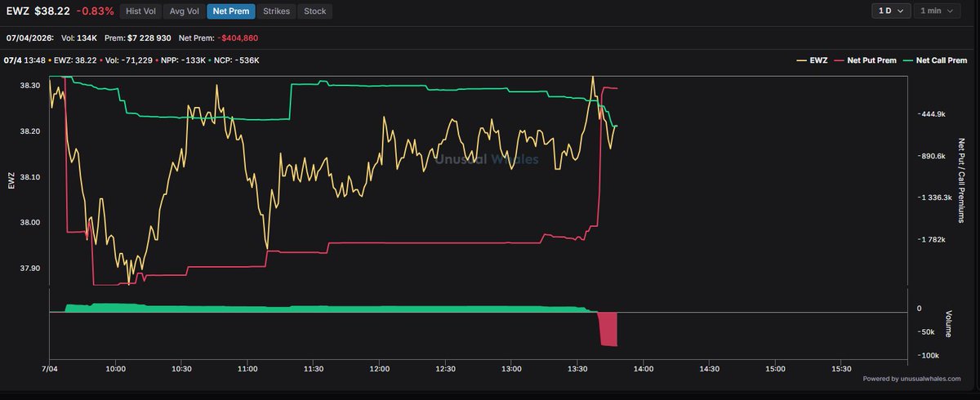Click the -1 782k premium axis label

coord(932,240)
